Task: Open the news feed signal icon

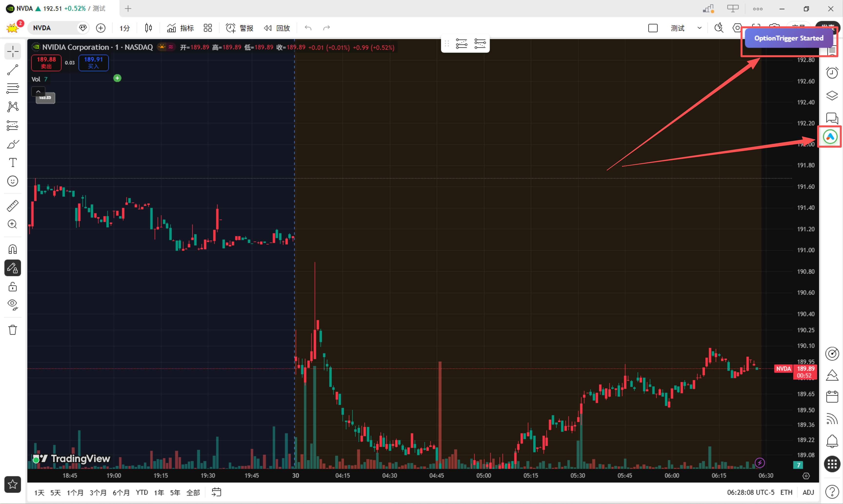Action: pyautogui.click(x=832, y=419)
